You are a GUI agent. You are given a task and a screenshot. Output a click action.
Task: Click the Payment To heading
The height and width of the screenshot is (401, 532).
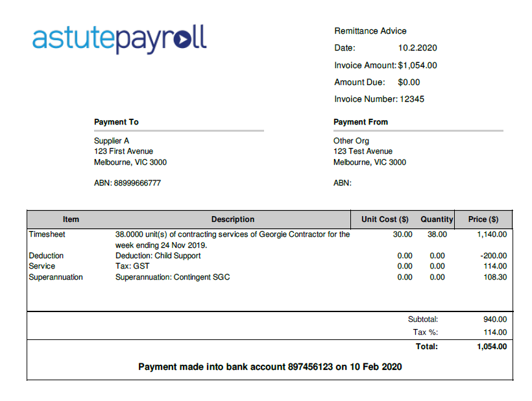click(x=116, y=122)
